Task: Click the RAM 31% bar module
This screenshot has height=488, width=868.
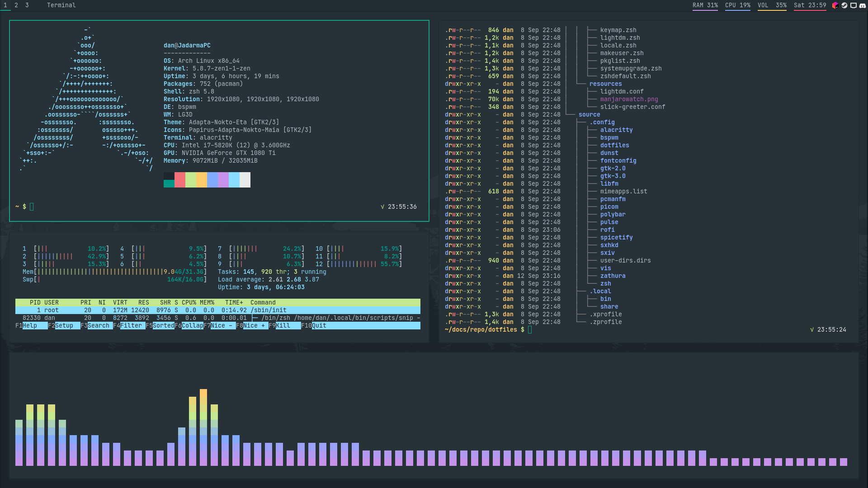Action: (x=705, y=5)
